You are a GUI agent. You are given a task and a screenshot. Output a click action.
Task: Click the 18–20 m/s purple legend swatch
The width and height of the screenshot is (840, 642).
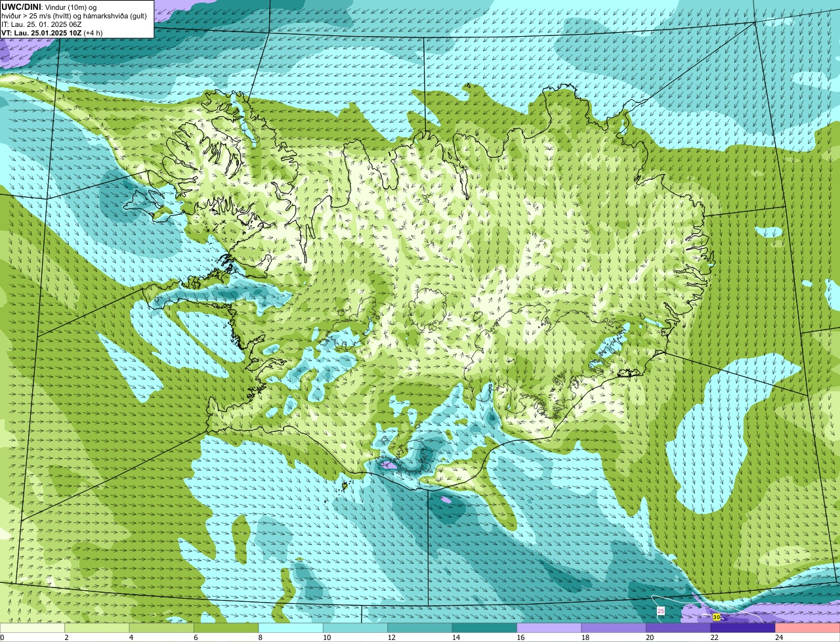pyautogui.click(x=614, y=628)
